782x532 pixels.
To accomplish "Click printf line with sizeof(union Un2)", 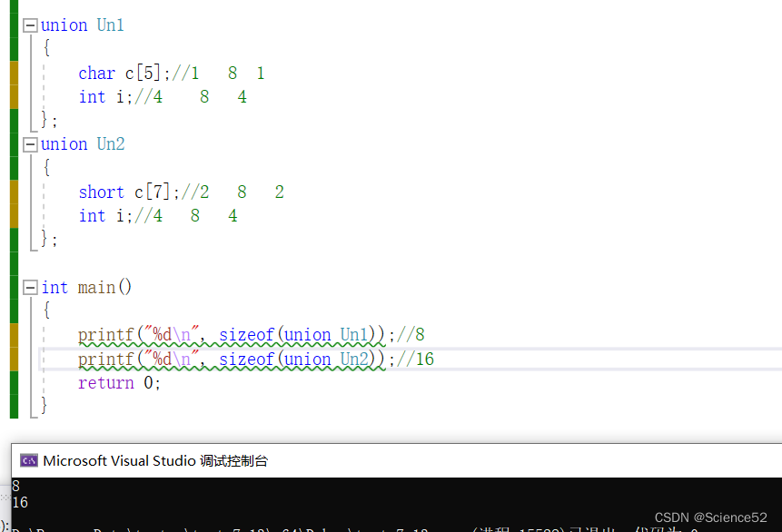I will point(236,360).
